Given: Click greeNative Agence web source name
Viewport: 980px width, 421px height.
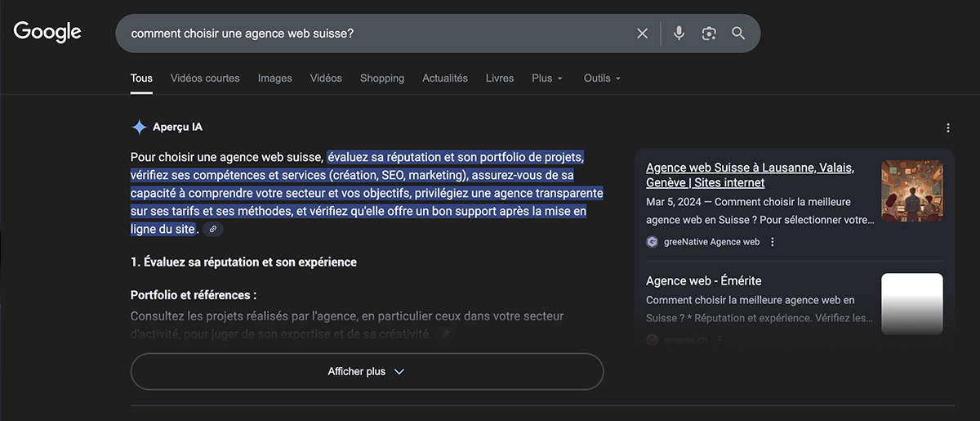Looking at the screenshot, I should pyautogui.click(x=712, y=242).
